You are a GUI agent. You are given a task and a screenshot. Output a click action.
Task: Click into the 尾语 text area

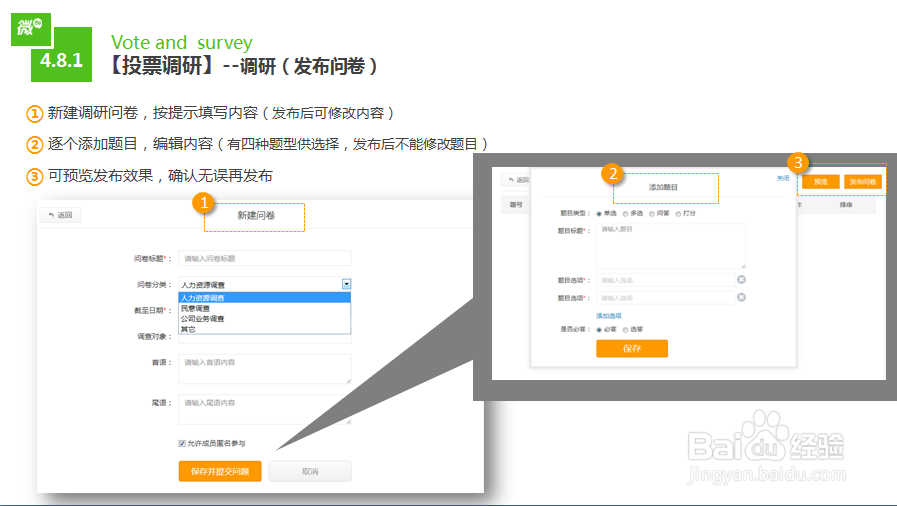(265, 409)
